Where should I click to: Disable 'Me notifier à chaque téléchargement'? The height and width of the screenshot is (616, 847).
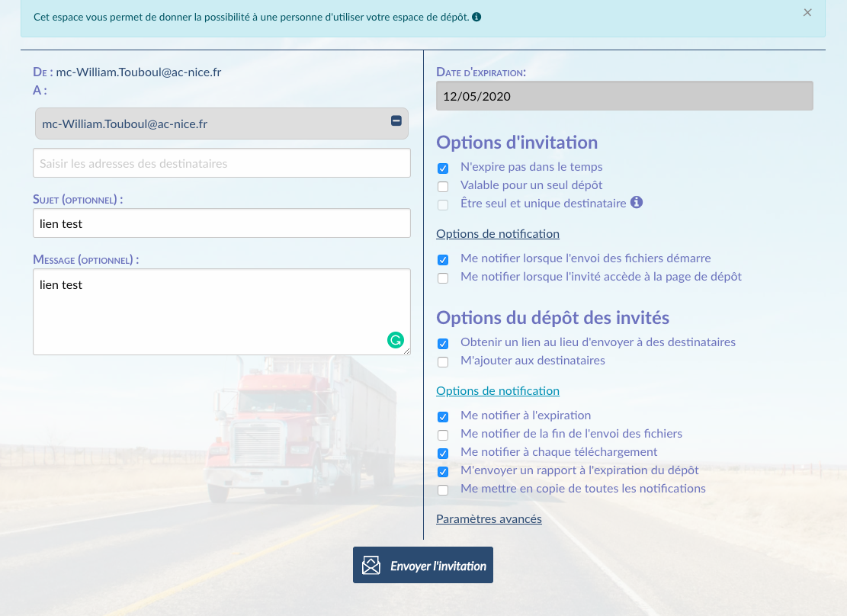click(x=443, y=453)
